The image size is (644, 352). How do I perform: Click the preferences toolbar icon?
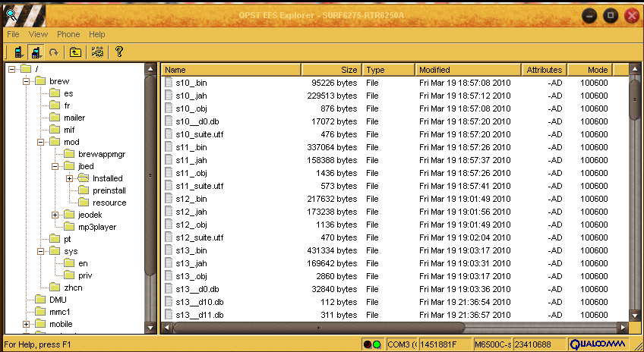[x=98, y=52]
